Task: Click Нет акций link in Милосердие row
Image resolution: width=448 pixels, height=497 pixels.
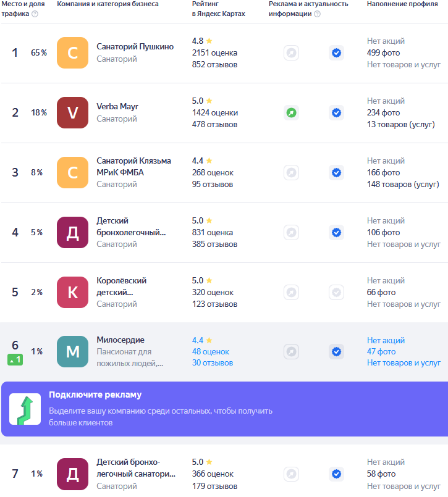Action: pos(386,340)
